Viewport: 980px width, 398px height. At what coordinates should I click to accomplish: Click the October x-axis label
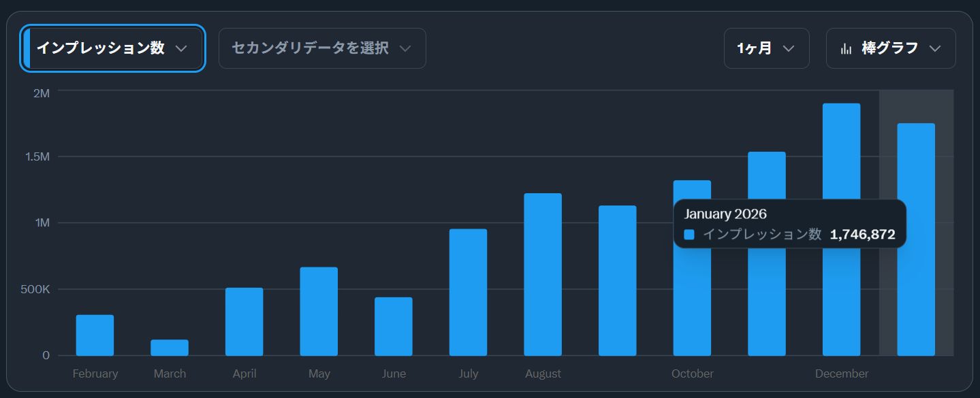click(693, 374)
